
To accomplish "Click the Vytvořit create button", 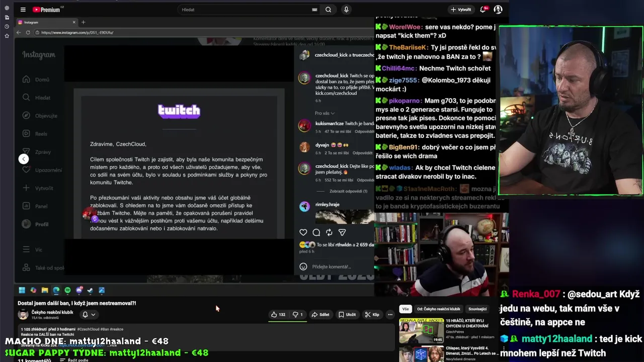I will (x=461, y=10).
